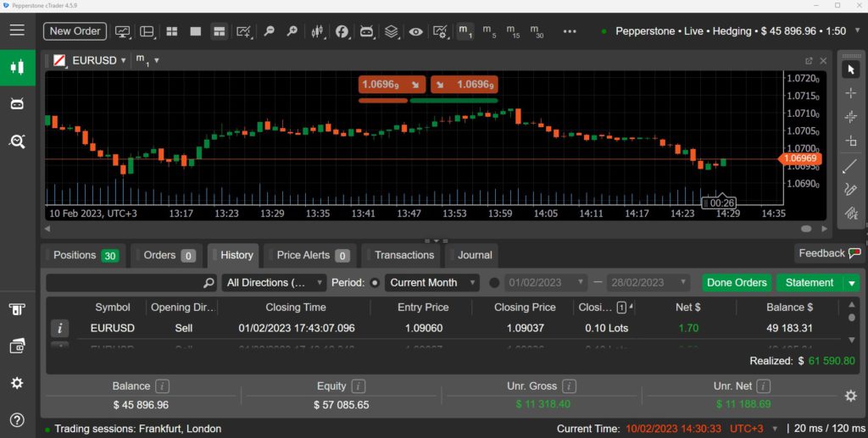Select the crosshair tool
868x438 pixels.
[851, 93]
